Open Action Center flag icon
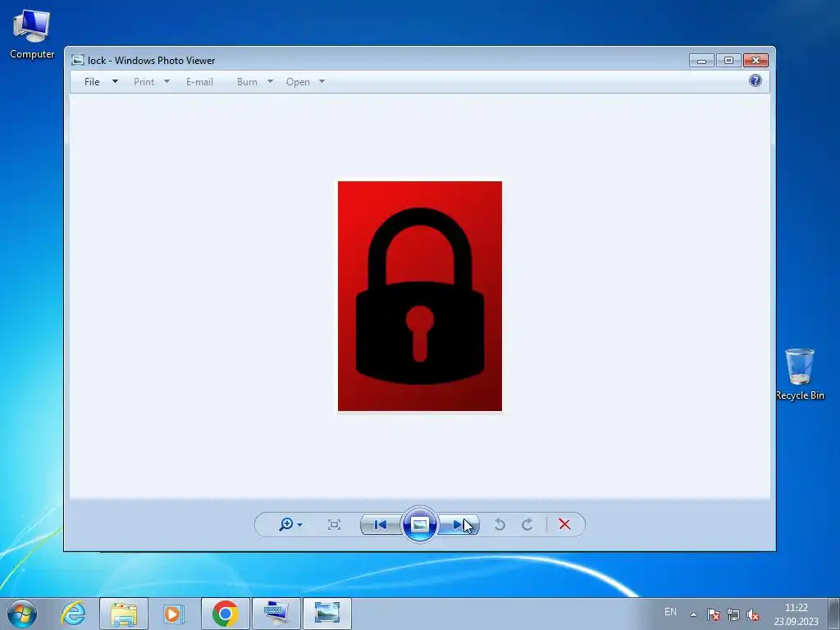Screen dimensions: 840x630 713,614
